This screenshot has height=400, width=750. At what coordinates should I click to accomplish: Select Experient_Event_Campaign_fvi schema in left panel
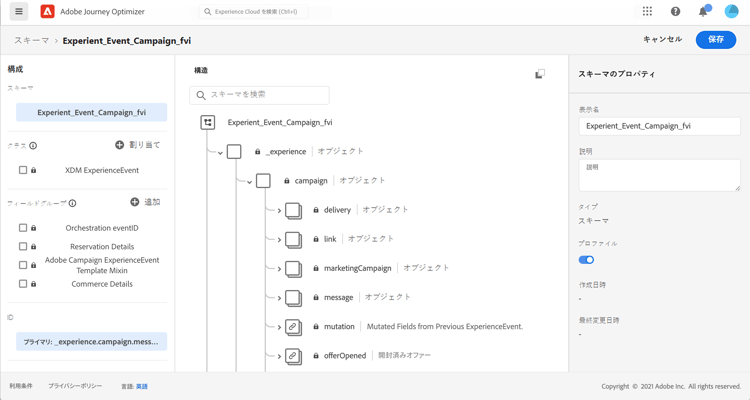point(91,112)
